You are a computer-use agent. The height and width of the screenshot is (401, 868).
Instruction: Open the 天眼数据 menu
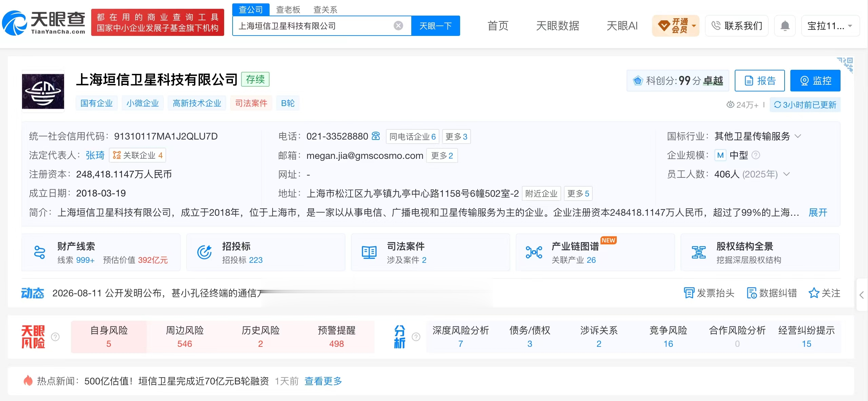557,26
